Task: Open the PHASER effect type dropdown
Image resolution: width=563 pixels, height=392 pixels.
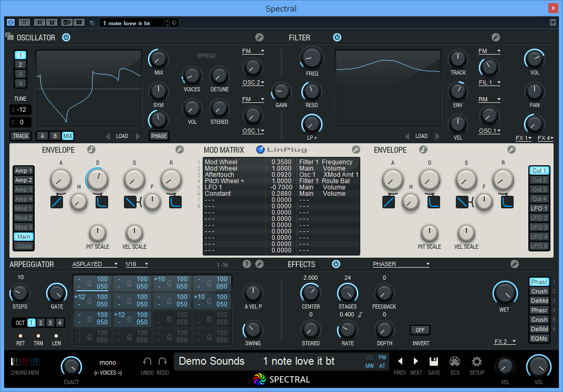Action: [x=401, y=264]
